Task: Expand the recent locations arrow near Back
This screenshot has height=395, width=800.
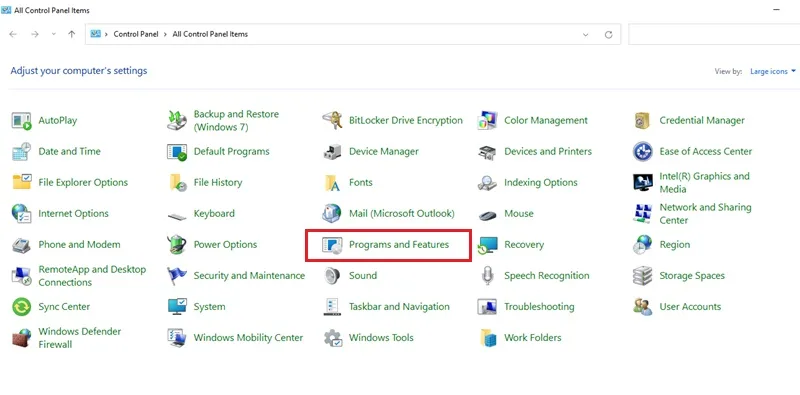Action: coord(54,34)
